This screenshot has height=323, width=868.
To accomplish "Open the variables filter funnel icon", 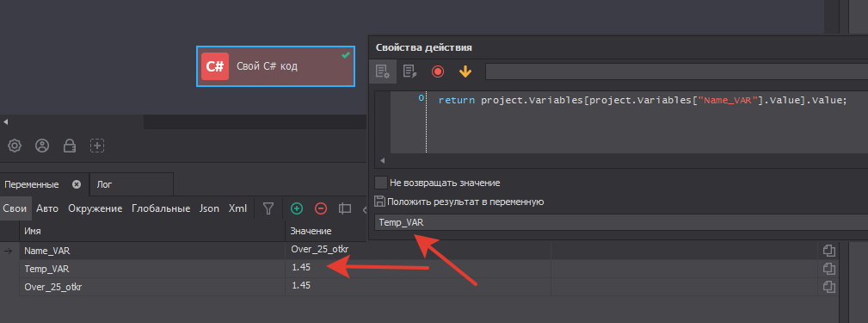I will pos(268,208).
